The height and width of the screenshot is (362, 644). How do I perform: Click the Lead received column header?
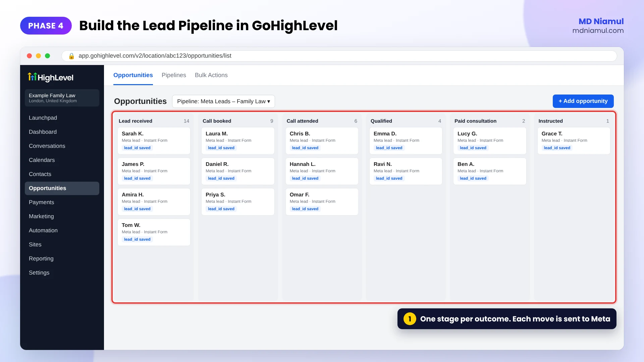tap(136, 121)
